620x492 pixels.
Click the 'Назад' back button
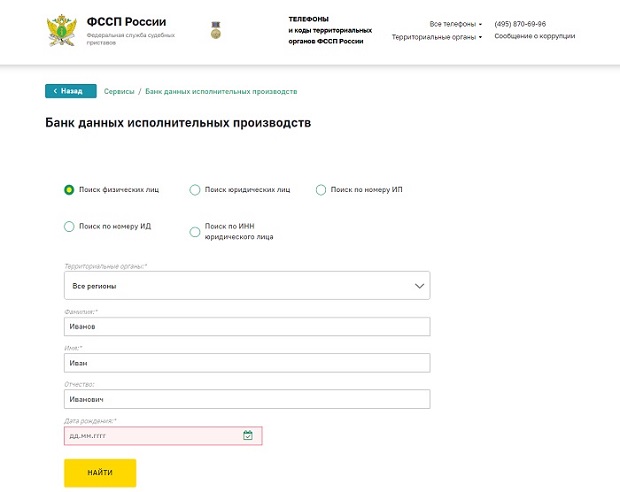point(70,91)
